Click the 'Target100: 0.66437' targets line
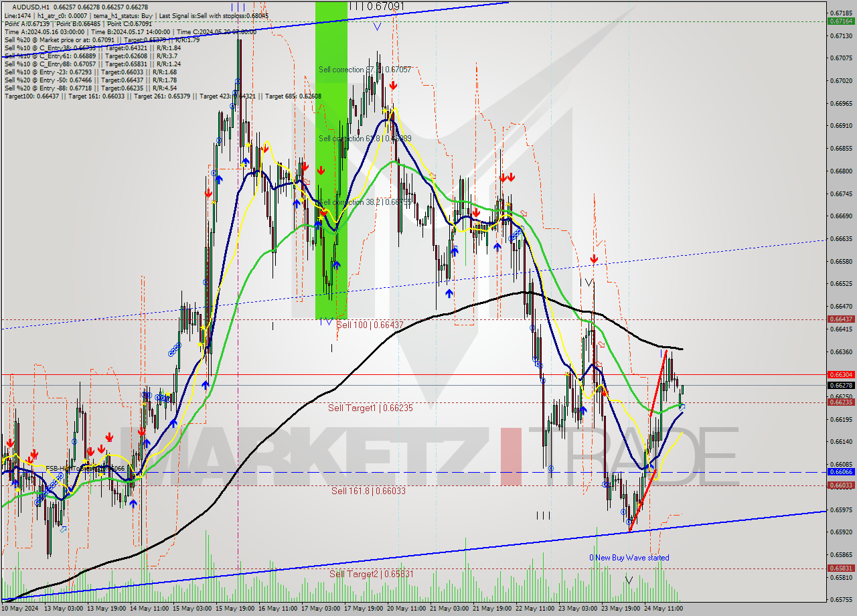The width and height of the screenshot is (857, 616). (x=163, y=96)
